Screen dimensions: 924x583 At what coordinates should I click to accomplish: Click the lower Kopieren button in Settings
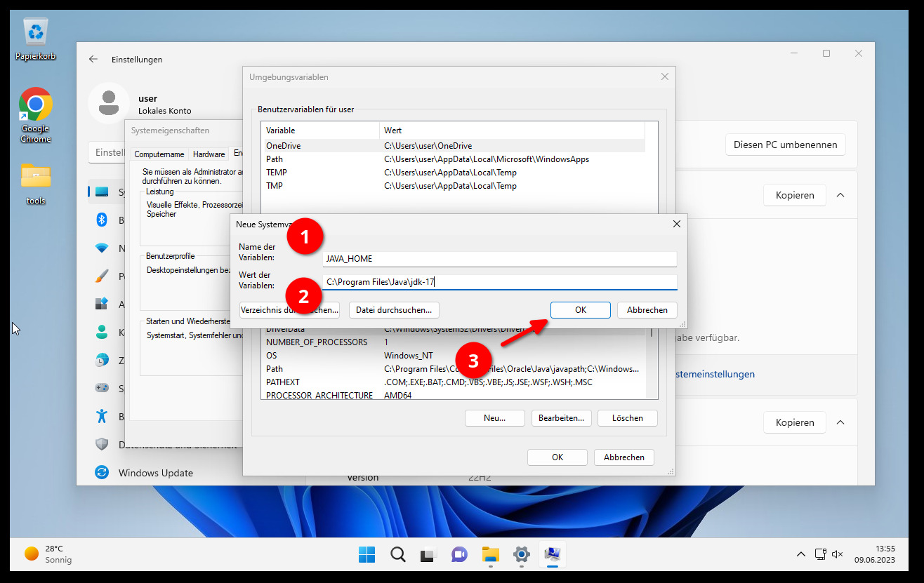[x=795, y=422]
